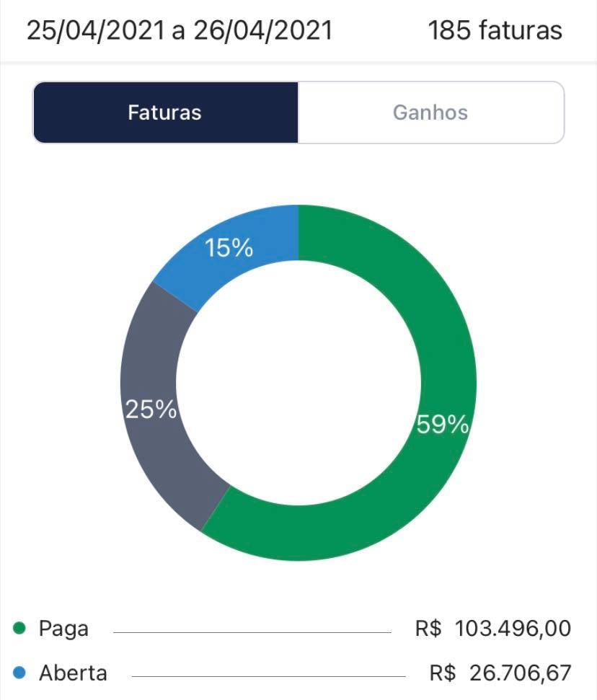This screenshot has height=700, width=597.
Task: Tap the 59% percentage label
Action: coord(443,424)
